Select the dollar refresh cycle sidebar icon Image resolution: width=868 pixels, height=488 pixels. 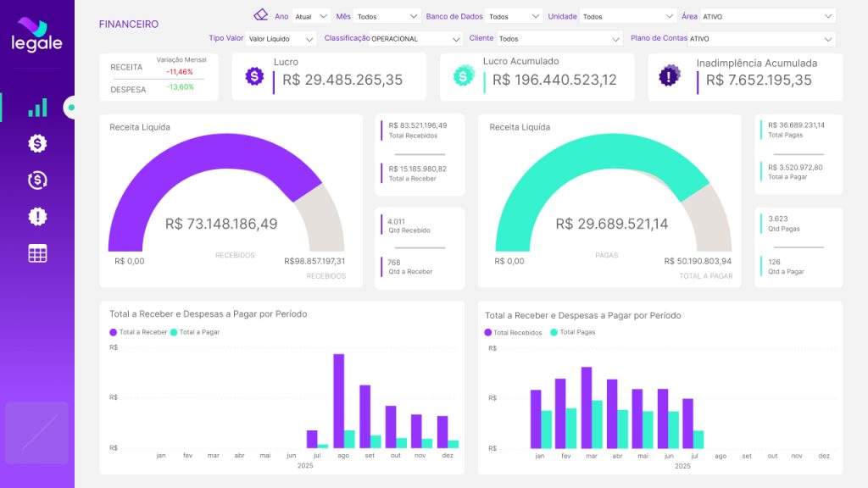point(37,180)
